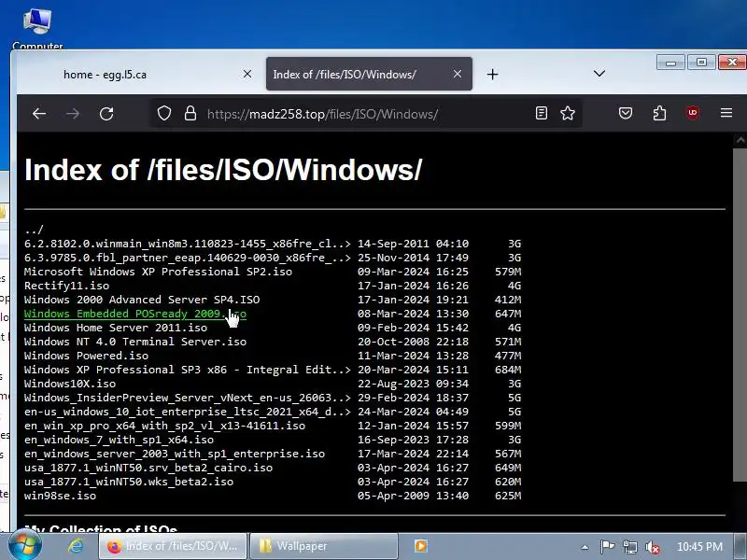The width and height of the screenshot is (747, 560).
Task: Open the Wallpaper folder taskbar button
Action: (324, 546)
